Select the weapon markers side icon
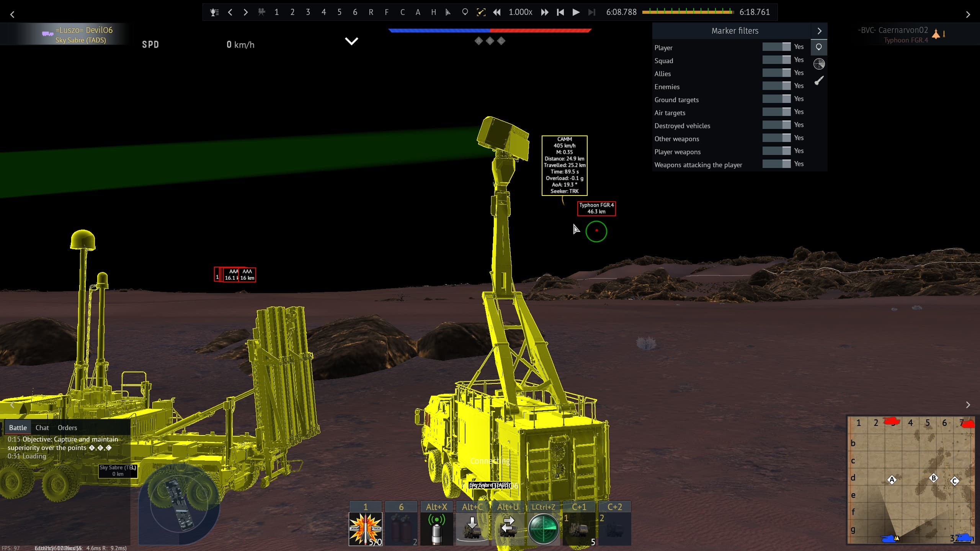 pos(819,80)
